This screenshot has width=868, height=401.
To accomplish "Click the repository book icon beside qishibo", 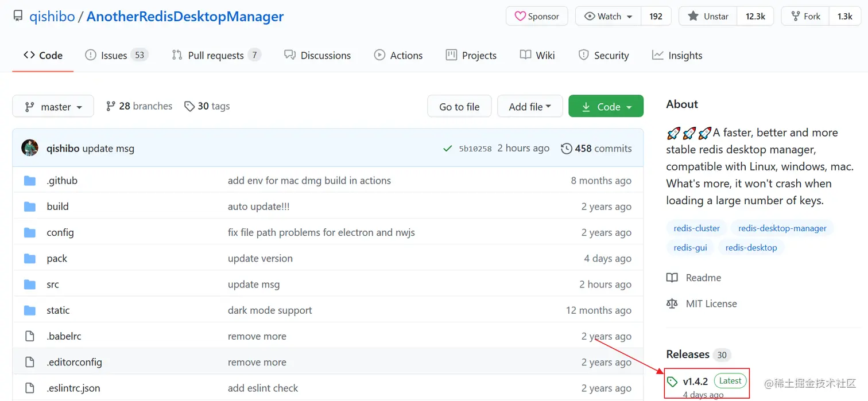I will coord(18,16).
